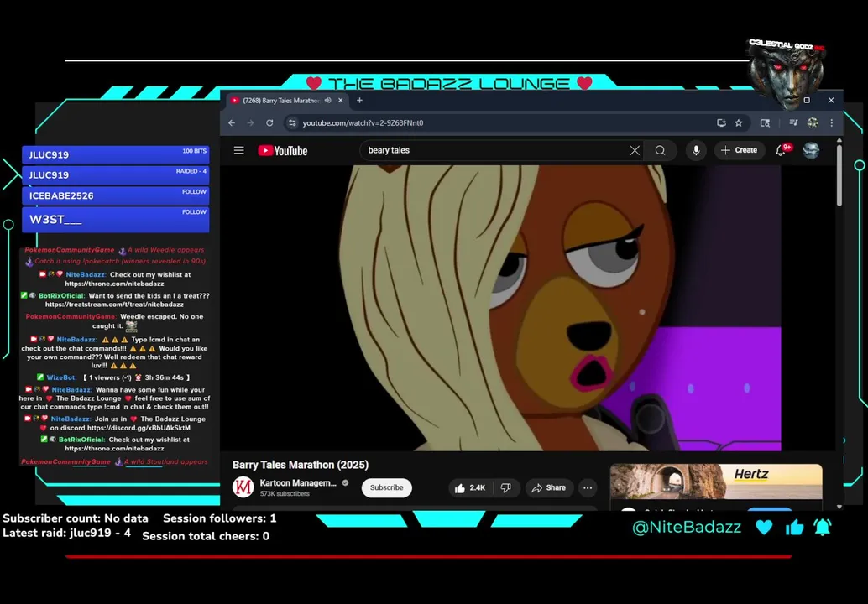868x604 pixels.
Task: Click the '573K subscribers' text
Action: tap(285, 494)
